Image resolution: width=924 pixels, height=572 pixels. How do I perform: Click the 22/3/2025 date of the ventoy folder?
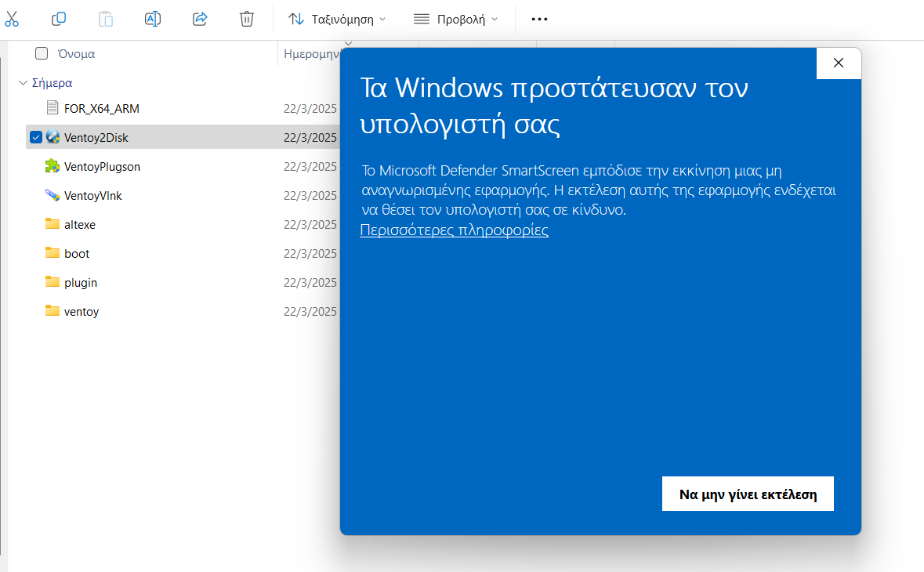310,312
